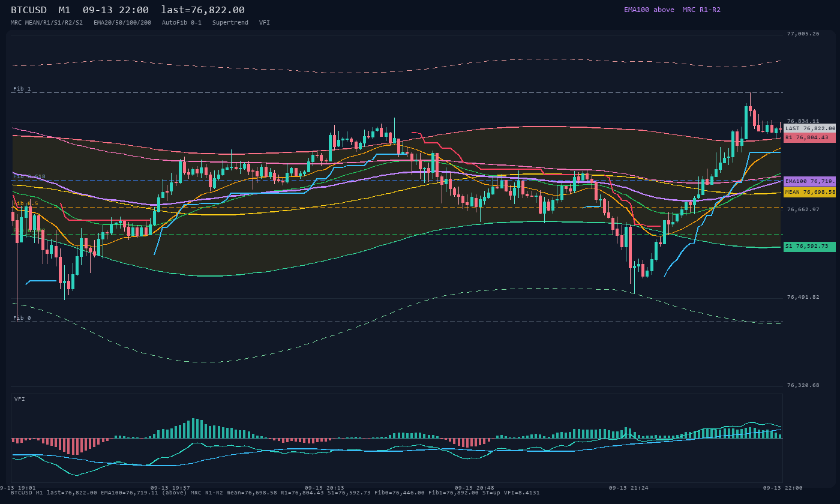
Task: Click the 09-13 22:00 time axis label
Action: (783, 488)
